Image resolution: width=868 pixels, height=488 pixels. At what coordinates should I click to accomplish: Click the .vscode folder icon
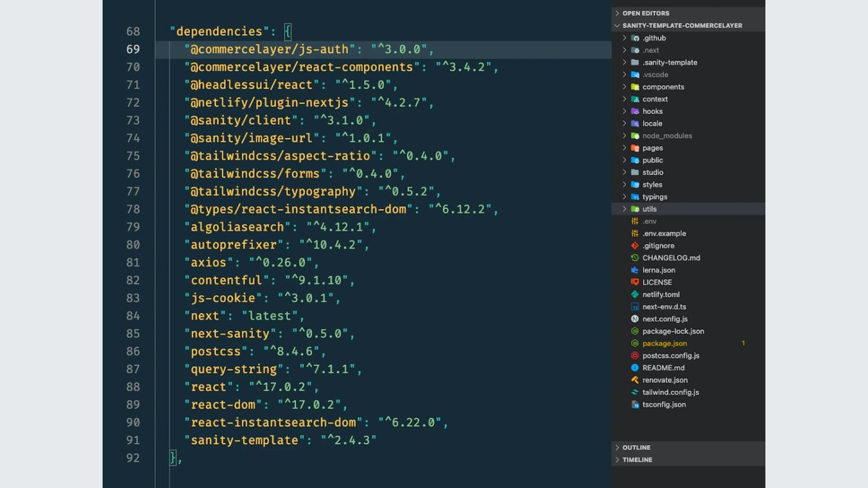[x=635, y=75]
